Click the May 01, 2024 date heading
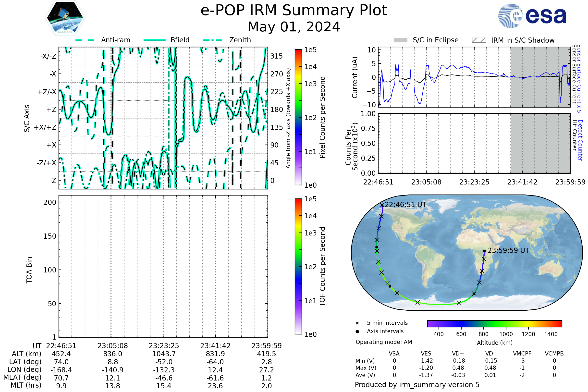The width and height of the screenshot is (588, 392). pyautogui.click(x=294, y=27)
